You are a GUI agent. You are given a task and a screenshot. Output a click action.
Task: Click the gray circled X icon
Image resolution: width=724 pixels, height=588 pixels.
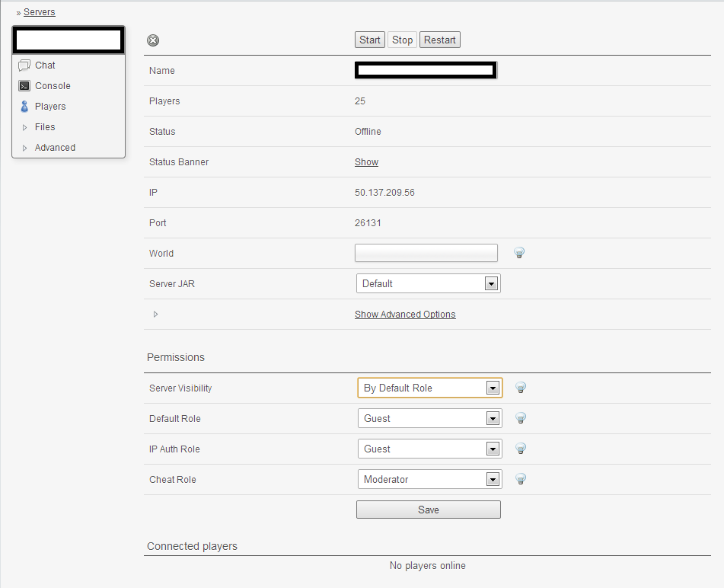coord(153,41)
